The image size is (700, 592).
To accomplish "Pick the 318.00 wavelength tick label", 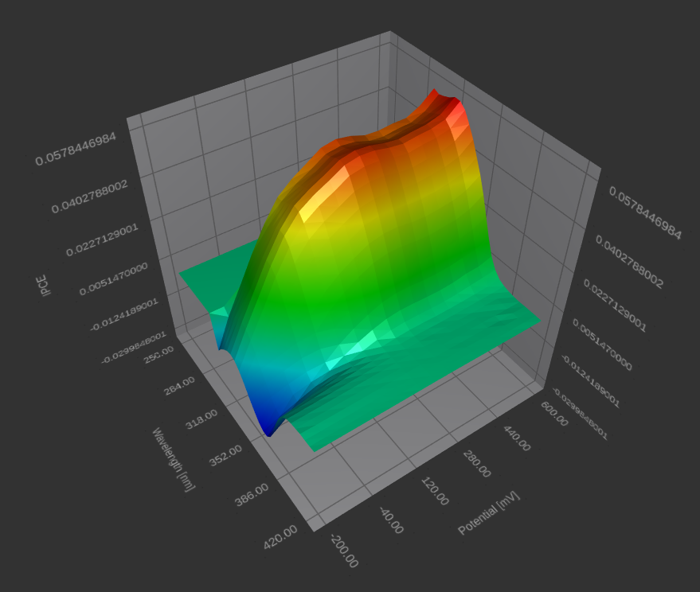I will [x=202, y=417].
